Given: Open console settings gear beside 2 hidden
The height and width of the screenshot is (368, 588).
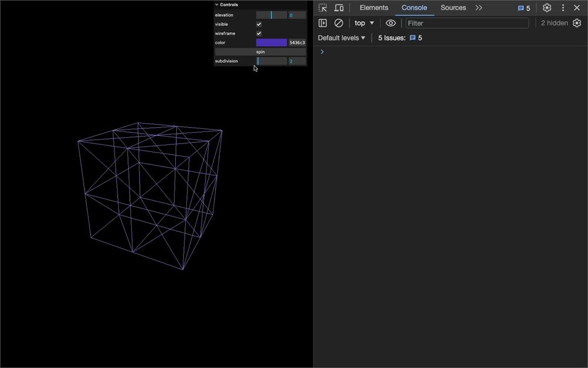Looking at the screenshot, I should [x=577, y=23].
